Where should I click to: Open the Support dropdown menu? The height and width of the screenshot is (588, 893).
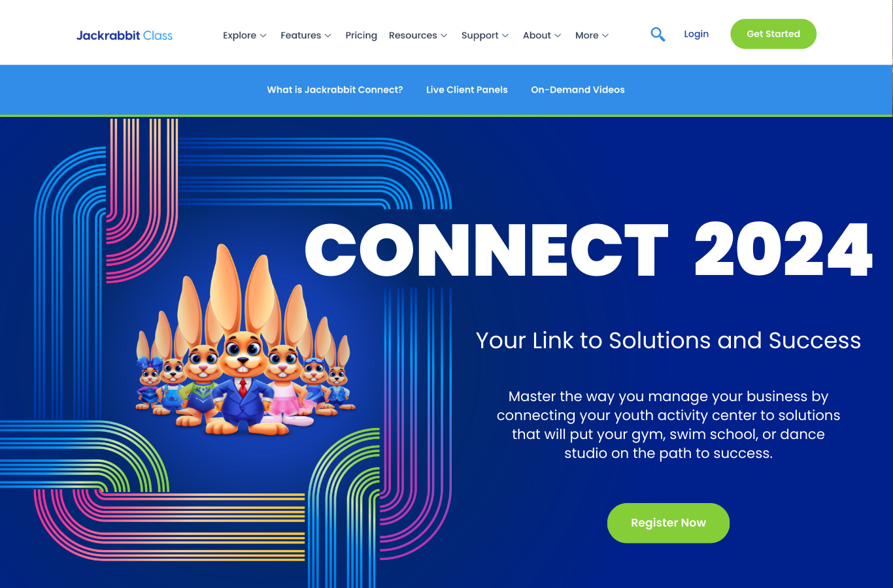pos(484,35)
